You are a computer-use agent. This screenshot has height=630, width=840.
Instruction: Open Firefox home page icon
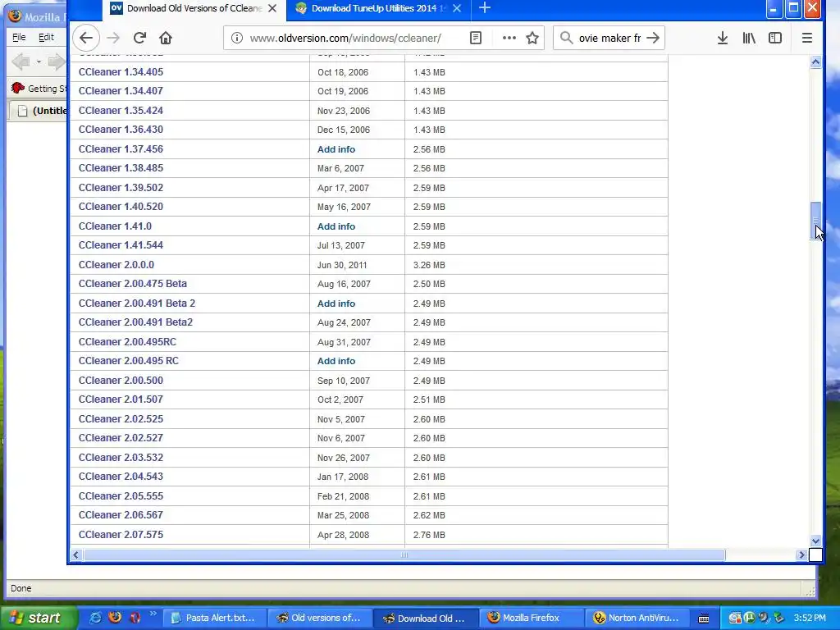pyautogui.click(x=166, y=38)
